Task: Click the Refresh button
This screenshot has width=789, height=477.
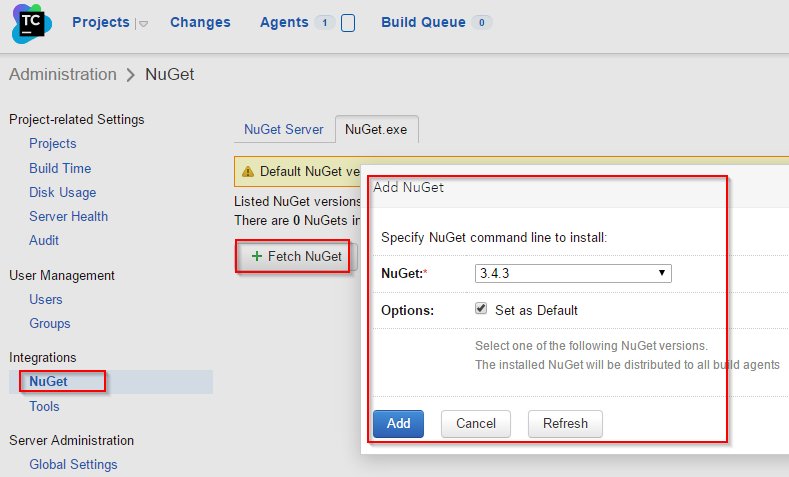Action: (565, 424)
